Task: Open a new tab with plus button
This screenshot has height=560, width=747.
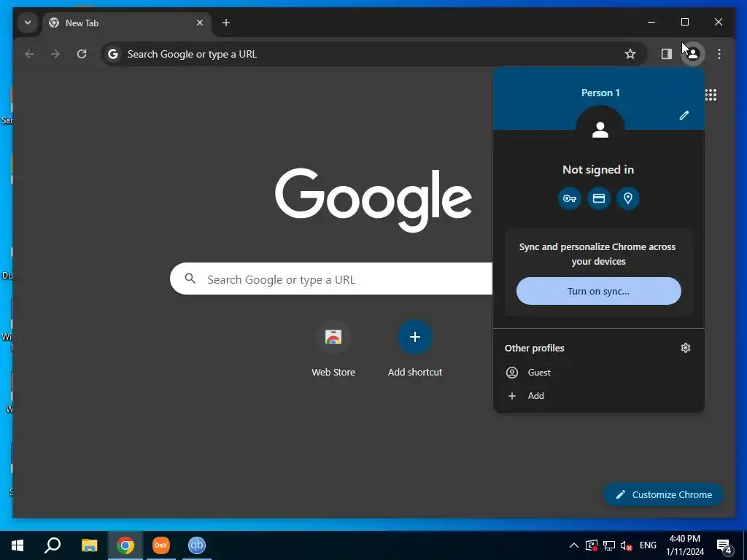Action: coord(226,23)
